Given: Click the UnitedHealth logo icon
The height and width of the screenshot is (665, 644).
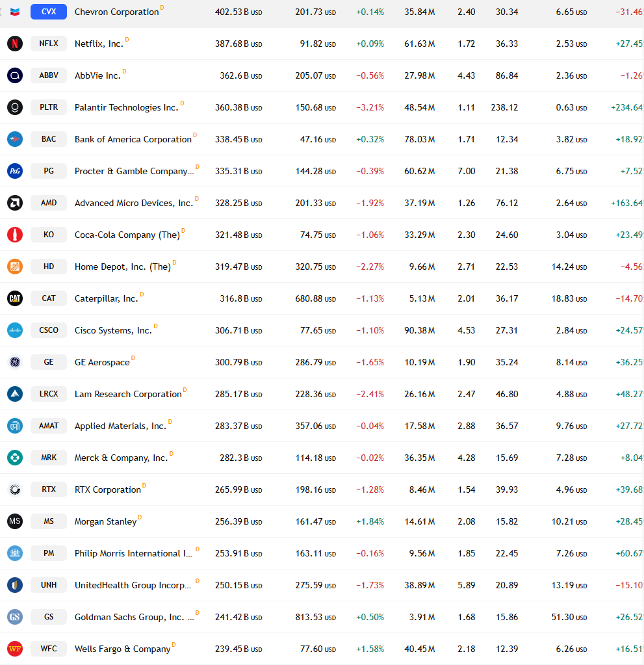Looking at the screenshot, I should [x=15, y=585].
